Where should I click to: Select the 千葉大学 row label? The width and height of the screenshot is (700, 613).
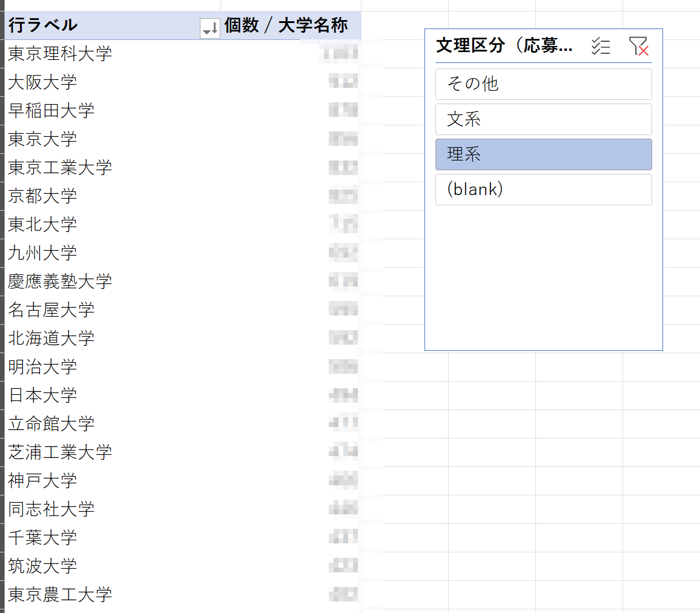coord(42,537)
